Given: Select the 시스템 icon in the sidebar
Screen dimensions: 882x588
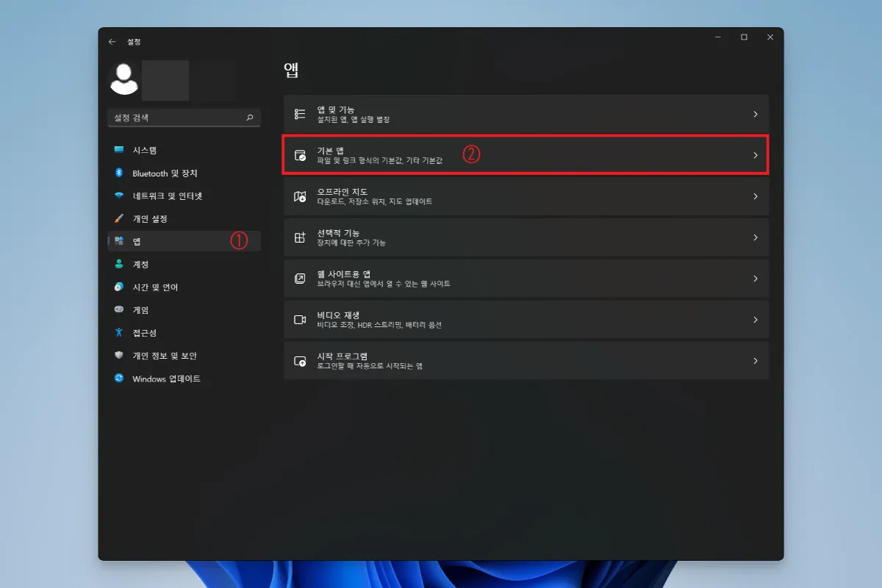Looking at the screenshot, I should pos(120,149).
